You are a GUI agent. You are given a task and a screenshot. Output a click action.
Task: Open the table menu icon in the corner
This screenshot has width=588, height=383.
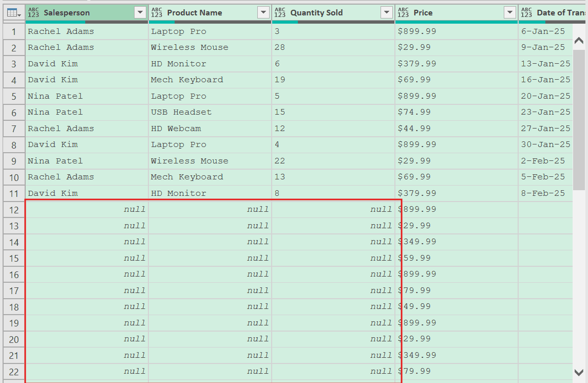coord(12,12)
